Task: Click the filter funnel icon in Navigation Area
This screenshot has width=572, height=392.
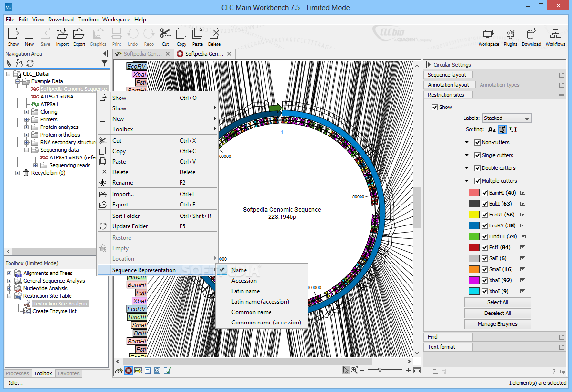Action: pyautogui.click(x=104, y=63)
